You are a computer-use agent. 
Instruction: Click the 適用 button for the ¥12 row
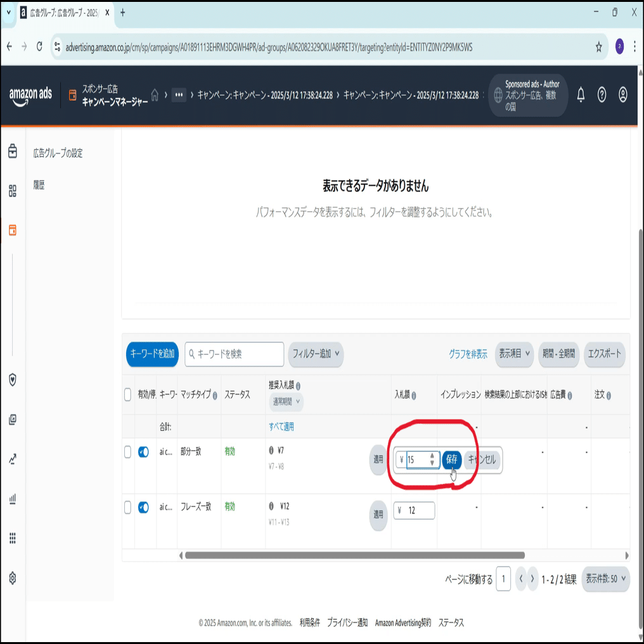click(x=378, y=514)
